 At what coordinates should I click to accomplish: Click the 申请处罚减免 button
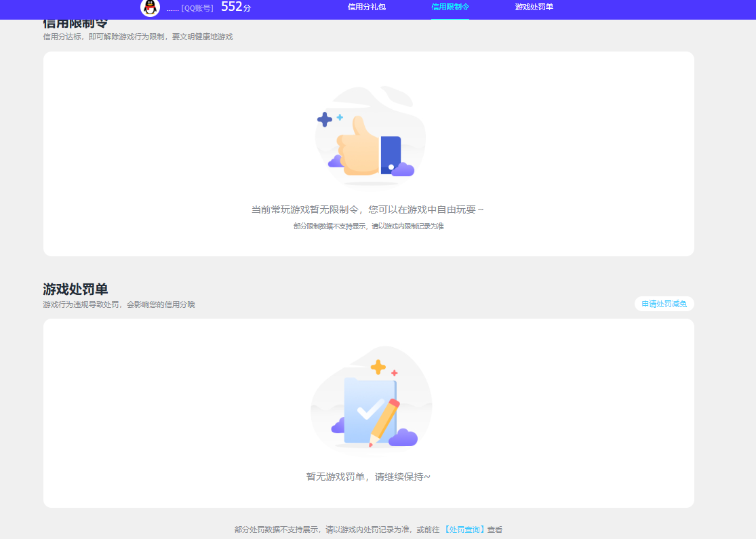664,304
